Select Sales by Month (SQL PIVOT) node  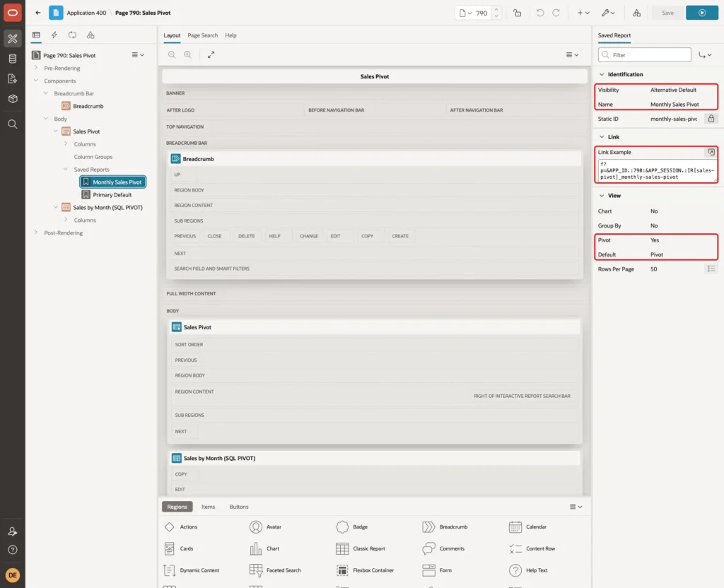[107, 208]
